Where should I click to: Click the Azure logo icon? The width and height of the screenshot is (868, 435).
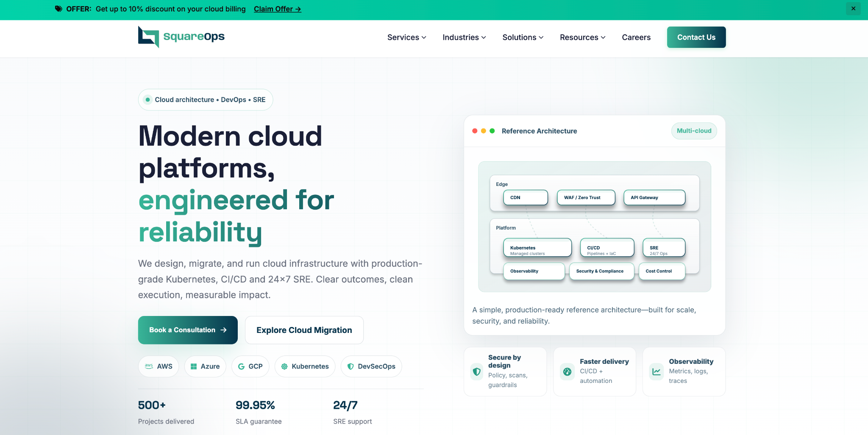point(194,366)
